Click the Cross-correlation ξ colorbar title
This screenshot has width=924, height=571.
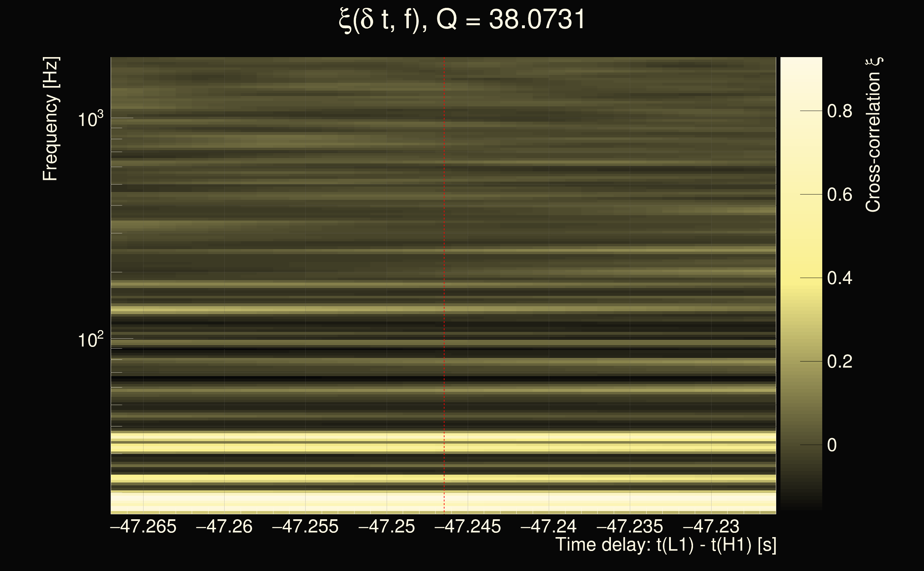(x=873, y=135)
